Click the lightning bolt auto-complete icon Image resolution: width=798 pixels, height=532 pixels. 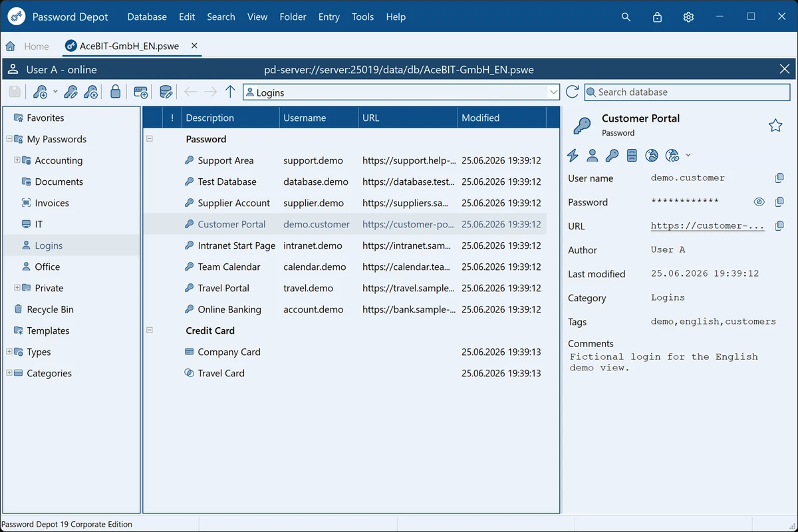[573, 156]
